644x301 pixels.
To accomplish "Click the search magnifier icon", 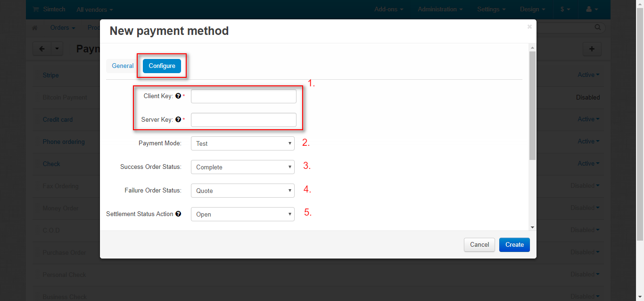I will tap(598, 27).
